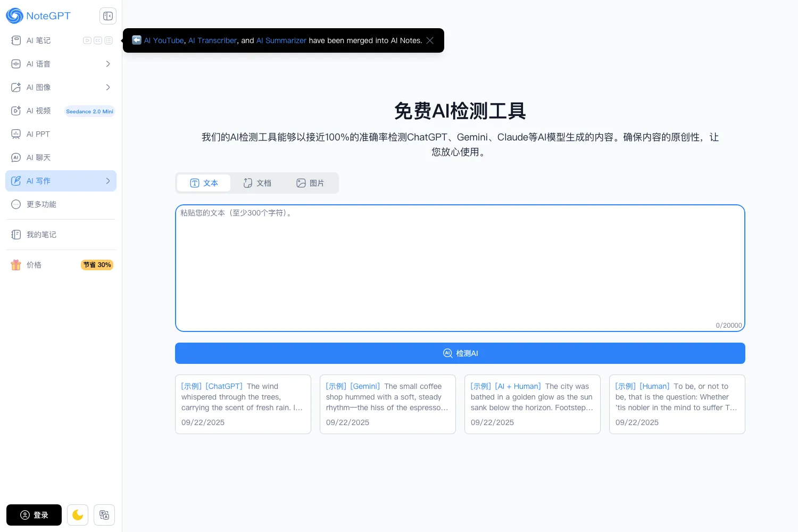
Task: Toggle dark mode with the moon icon
Action: 78,515
